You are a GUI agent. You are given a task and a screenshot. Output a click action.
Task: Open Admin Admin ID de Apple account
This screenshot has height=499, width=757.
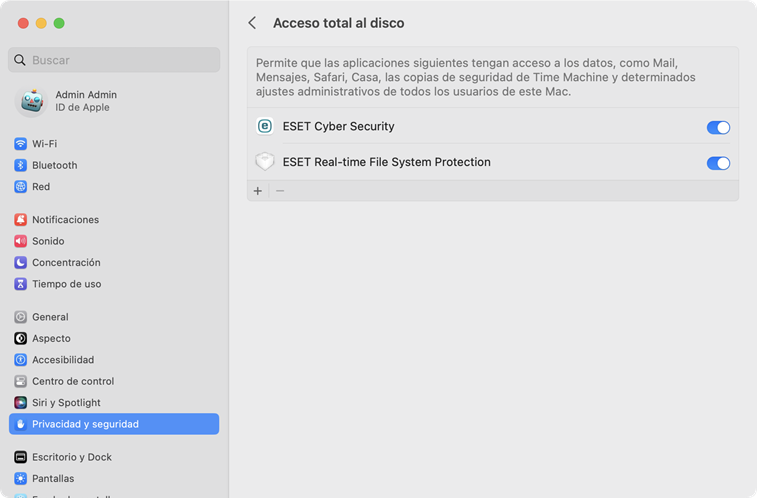point(85,101)
